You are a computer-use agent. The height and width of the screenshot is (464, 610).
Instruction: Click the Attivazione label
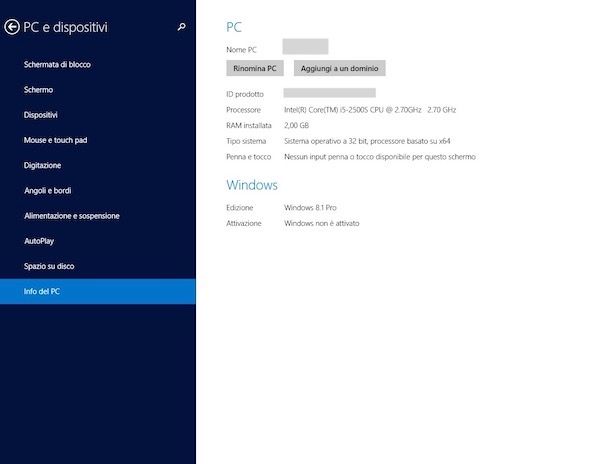[x=244, y=223]
